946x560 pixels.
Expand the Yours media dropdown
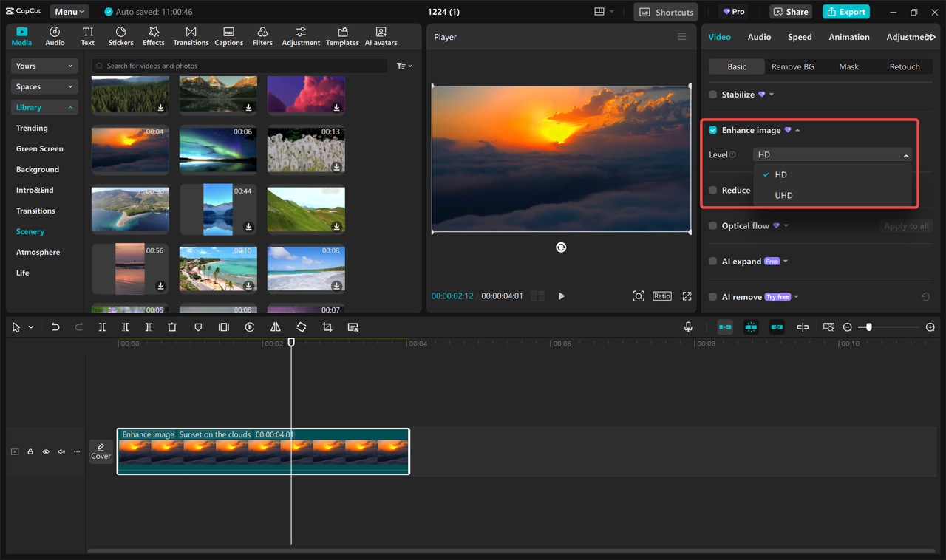point(44,66)
